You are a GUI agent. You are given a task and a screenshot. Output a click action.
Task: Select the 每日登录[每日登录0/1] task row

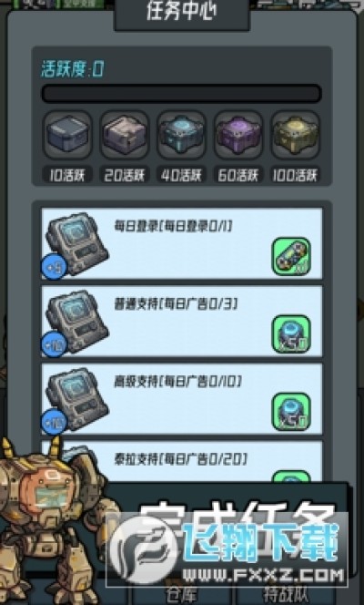(x=182, y=243)
